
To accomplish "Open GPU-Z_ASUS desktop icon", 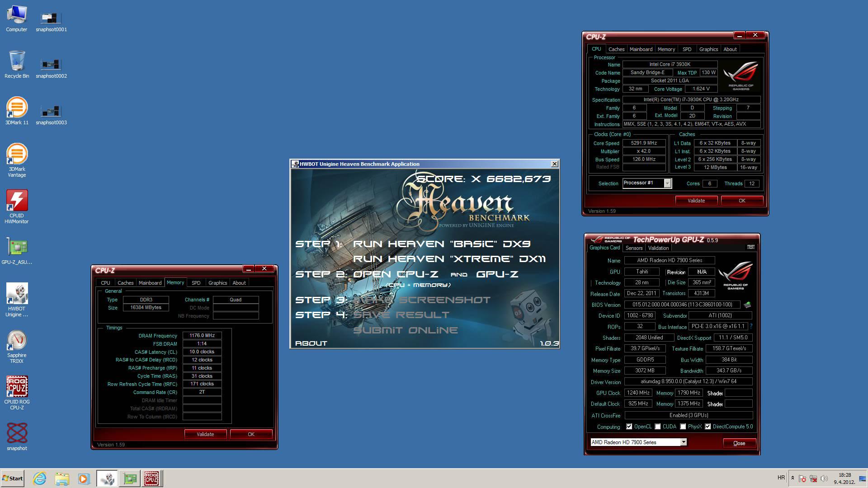I will pyautogui.click(x=17, y=251).
